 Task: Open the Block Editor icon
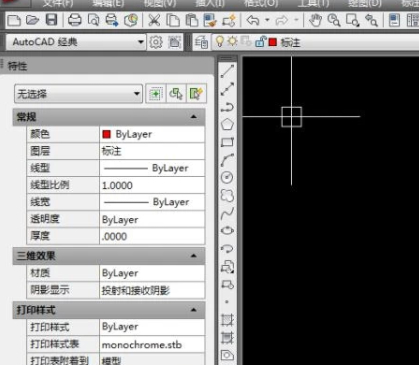coord(229,20)
